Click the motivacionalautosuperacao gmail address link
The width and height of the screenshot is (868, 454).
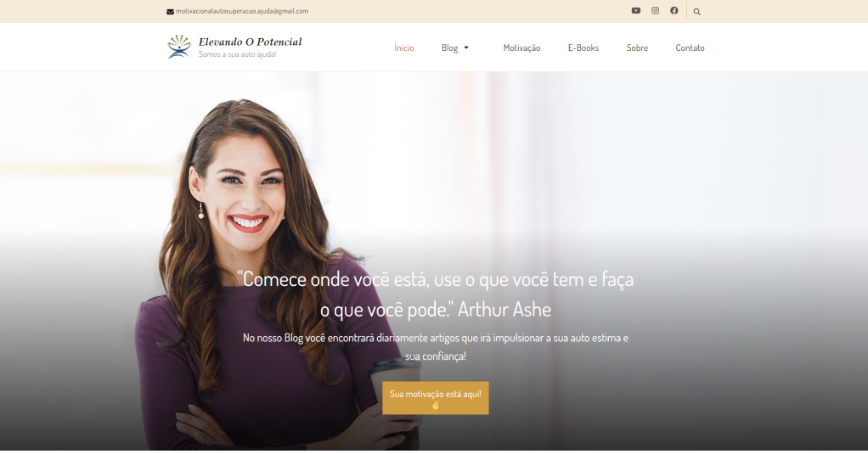242,11
